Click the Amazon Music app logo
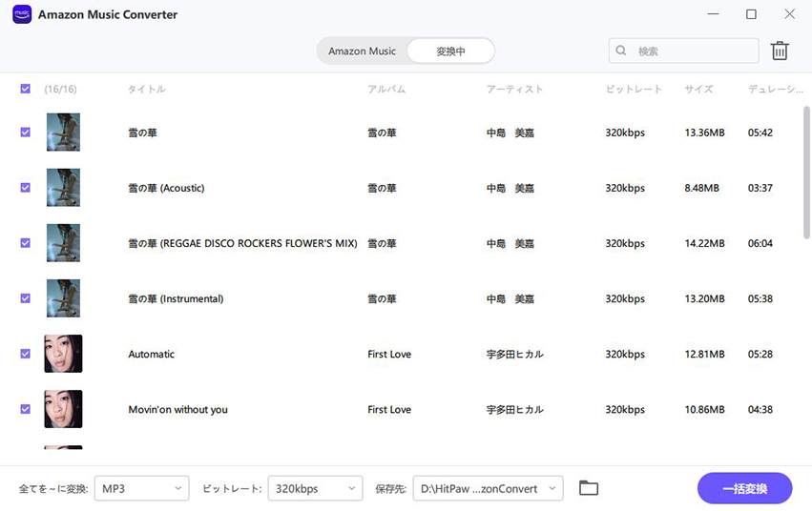812x511 pixels. 22,14
